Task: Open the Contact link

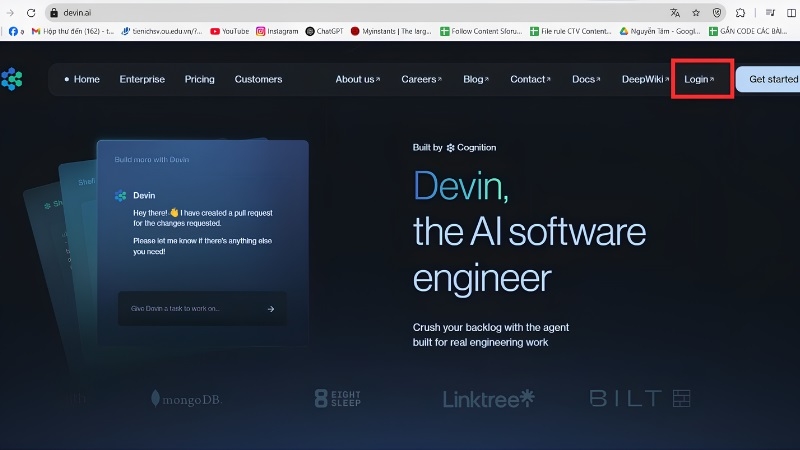Action: click(x=530, y=79)
